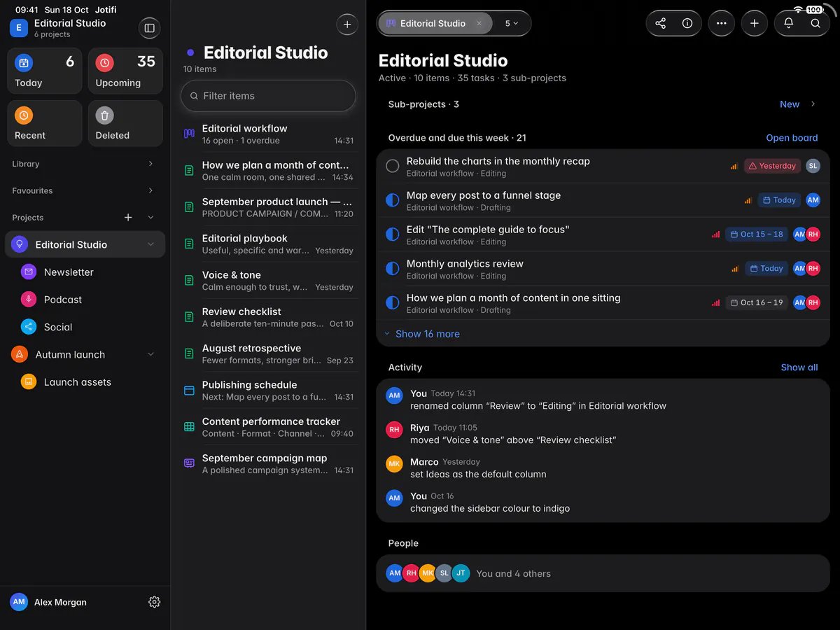
Task: Toggle status of Map every post to a funnel stage
Action: tap(393, 201)
